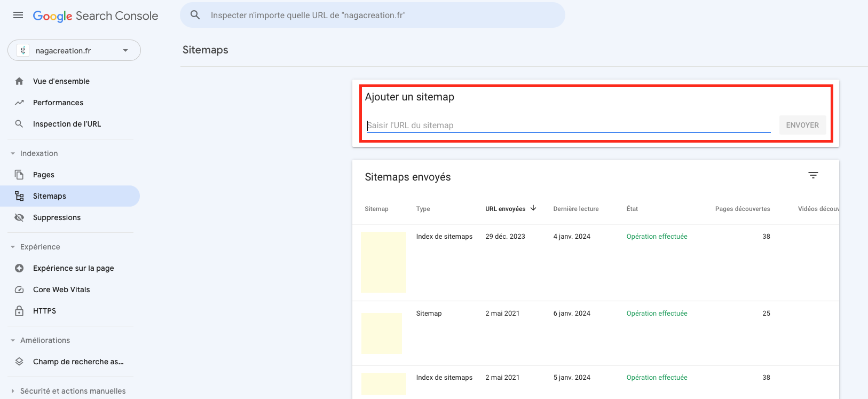868x399 pixels.
Task: Click the crossed-eye Suppressions icon
Action: (x=19, y=217)
